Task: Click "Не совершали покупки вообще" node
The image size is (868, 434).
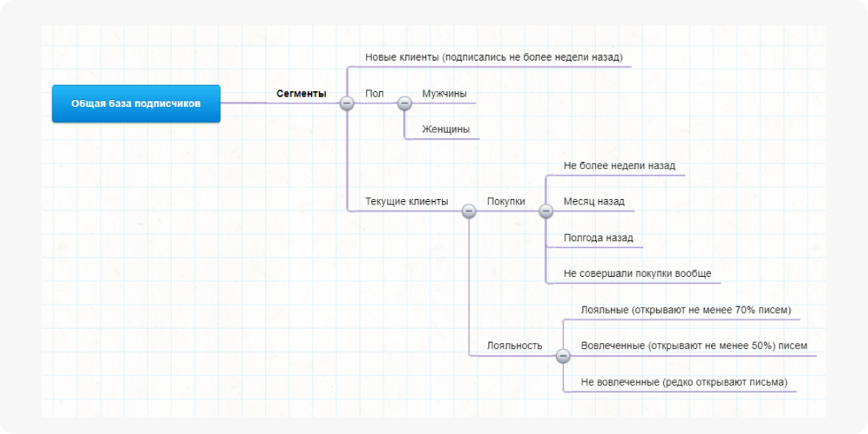Action: tap(637, 273)
